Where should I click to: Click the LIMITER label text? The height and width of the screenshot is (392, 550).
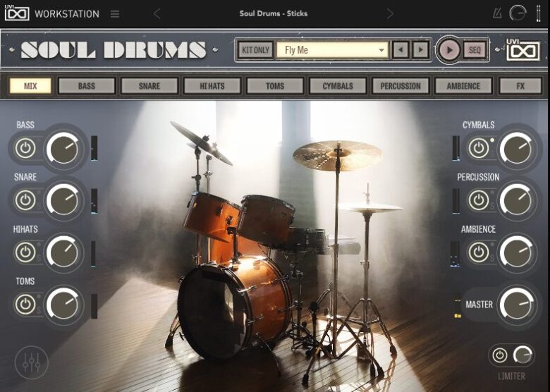(511, 376)
